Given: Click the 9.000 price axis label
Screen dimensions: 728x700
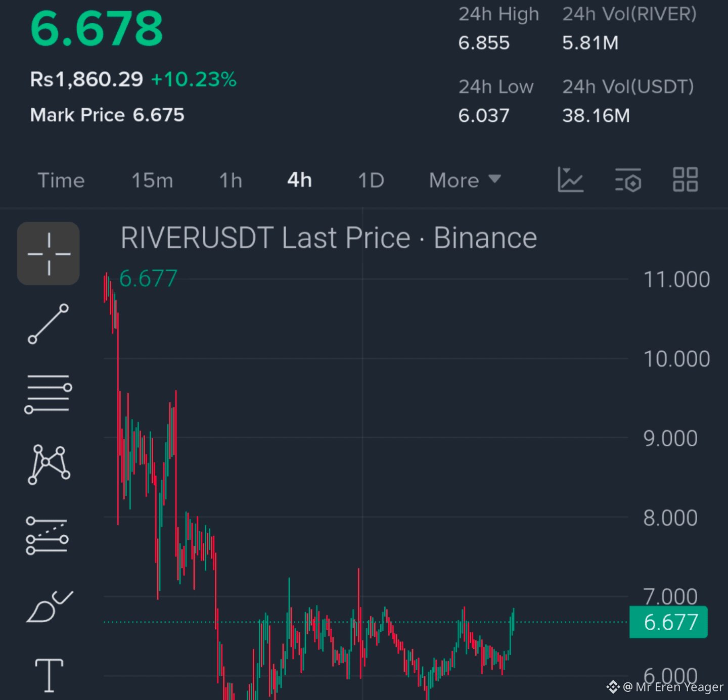Looking at the screenshot, I should click(x=670, y=438).
